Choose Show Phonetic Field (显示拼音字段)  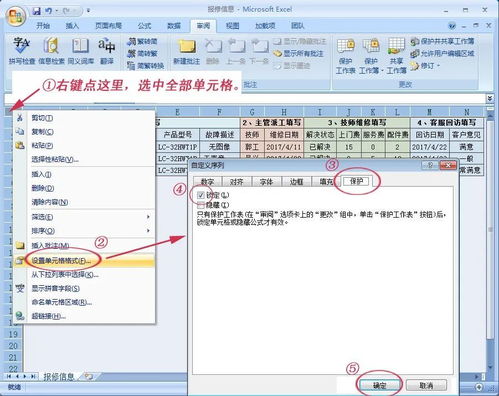click(84, 288)
